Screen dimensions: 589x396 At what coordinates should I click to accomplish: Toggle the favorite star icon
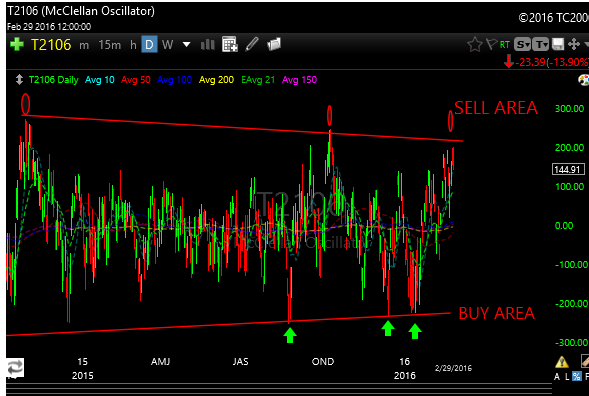(x=475, y=44)
